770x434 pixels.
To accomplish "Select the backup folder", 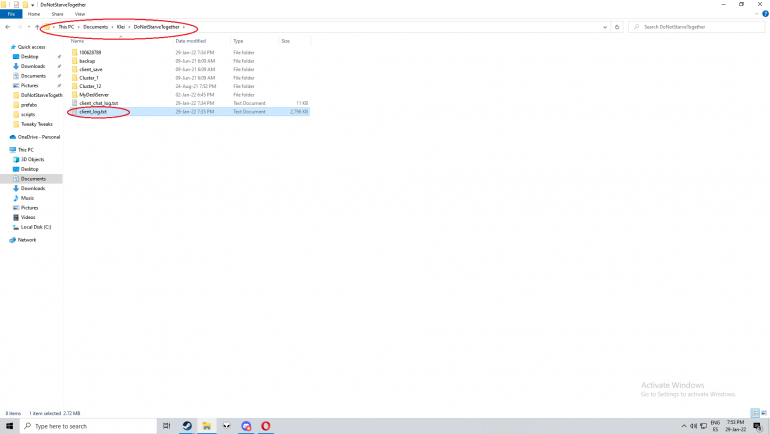I will pos(87,61).
